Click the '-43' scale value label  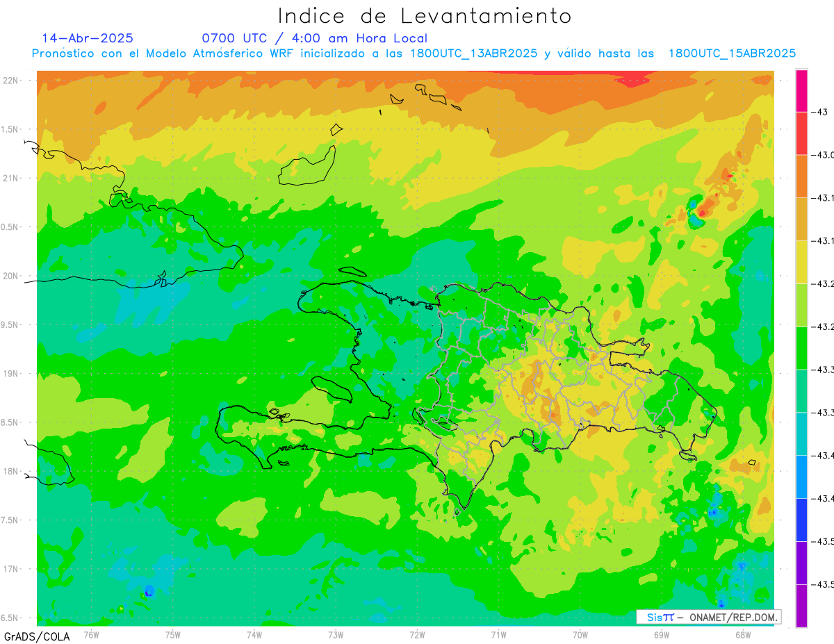820,112
